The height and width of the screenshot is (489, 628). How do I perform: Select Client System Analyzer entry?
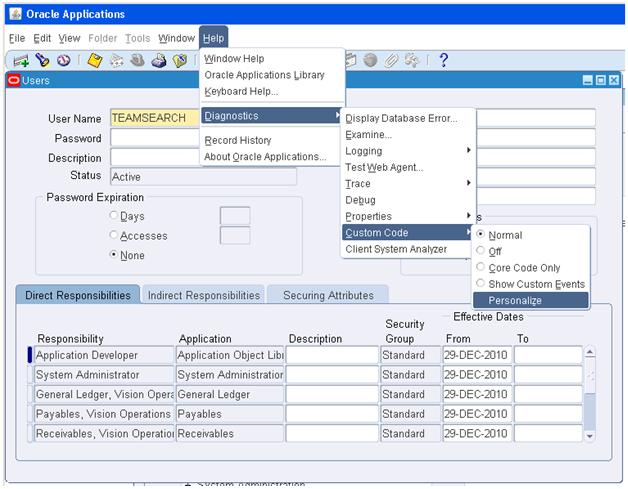[407, 249]
